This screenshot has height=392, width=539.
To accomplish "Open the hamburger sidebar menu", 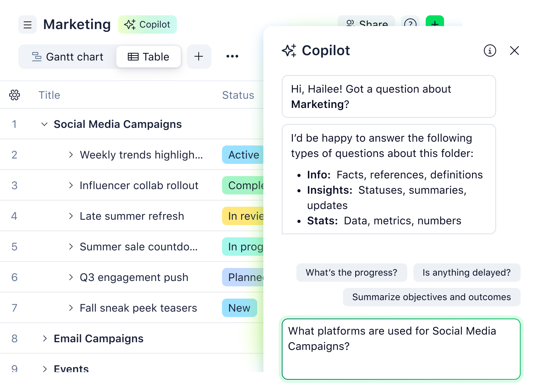I will click(x=28, y=25).
